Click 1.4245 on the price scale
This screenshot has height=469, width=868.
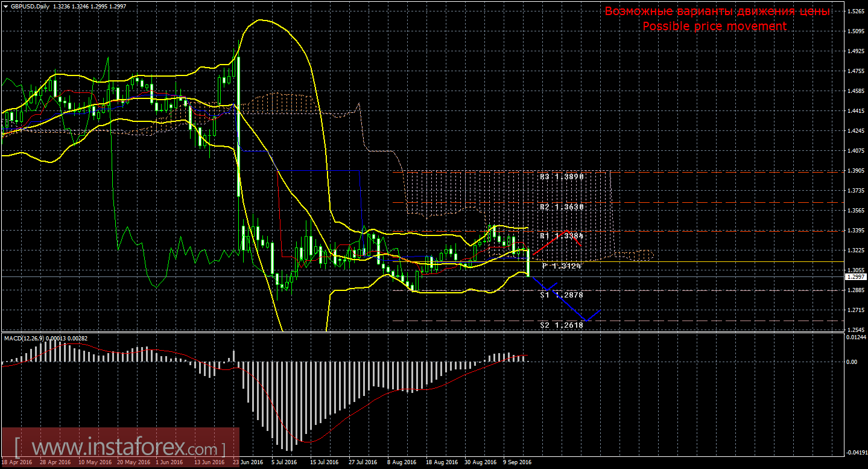pos(855,131)
